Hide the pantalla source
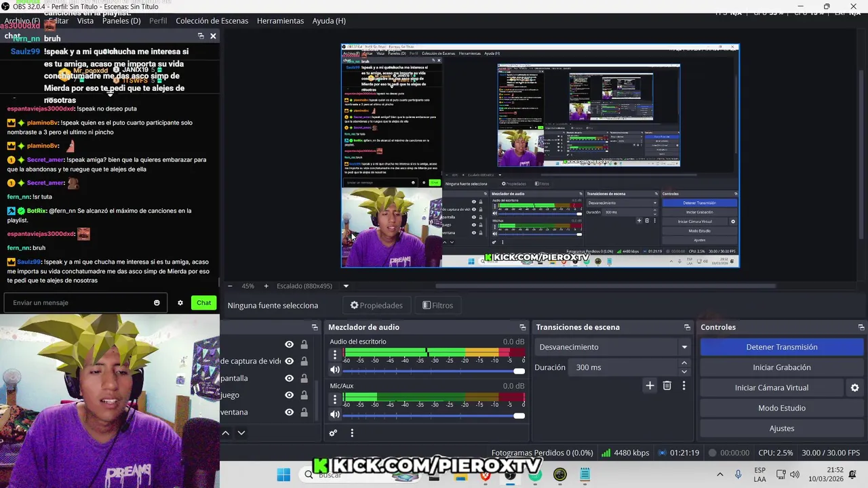The height and width of the screenshot is (488, 868). pyautogui.click(x=290, y=378)
